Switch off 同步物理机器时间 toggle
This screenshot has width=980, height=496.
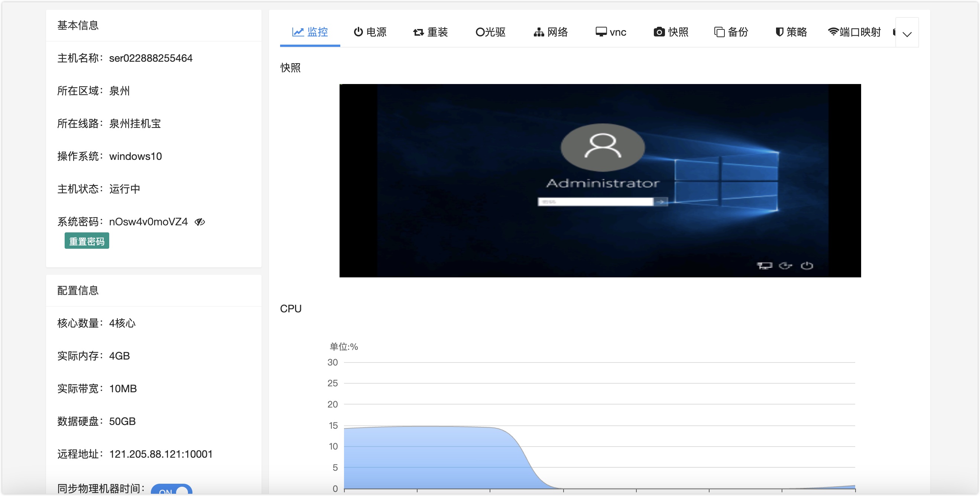coord(172,490)
